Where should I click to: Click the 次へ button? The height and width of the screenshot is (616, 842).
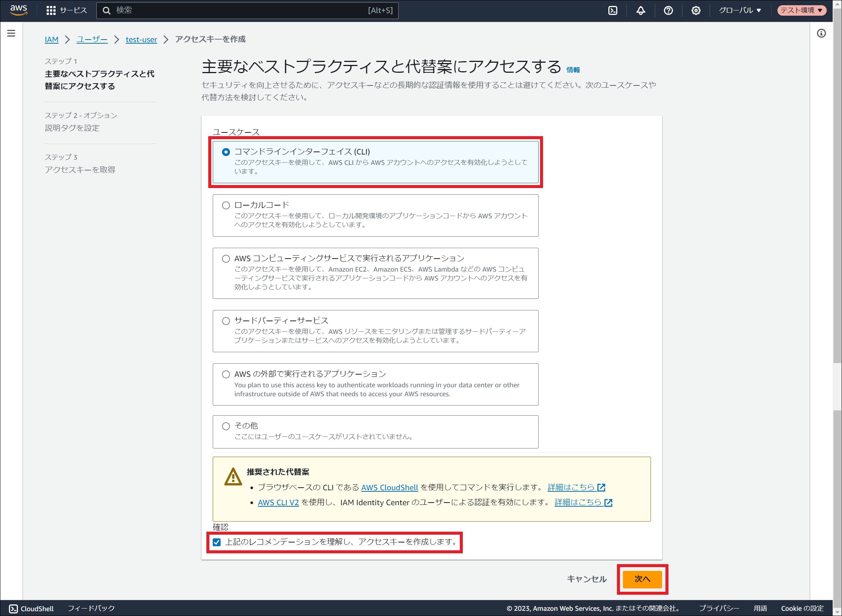[642, 579]
